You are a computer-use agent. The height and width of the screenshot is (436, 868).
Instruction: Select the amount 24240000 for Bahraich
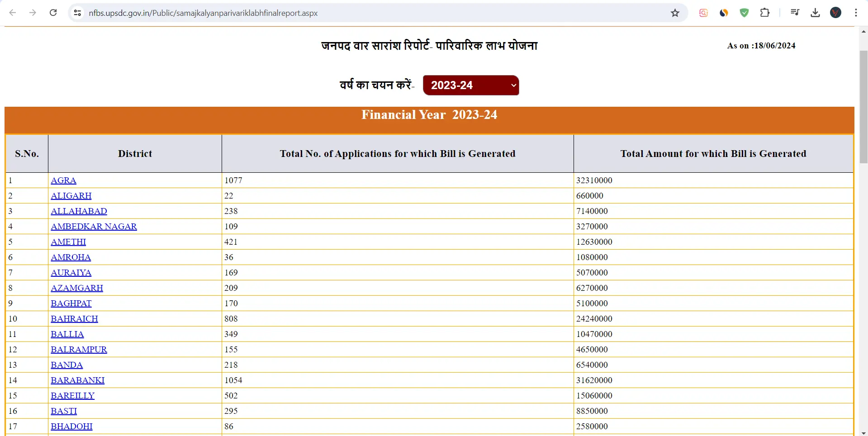594,318
